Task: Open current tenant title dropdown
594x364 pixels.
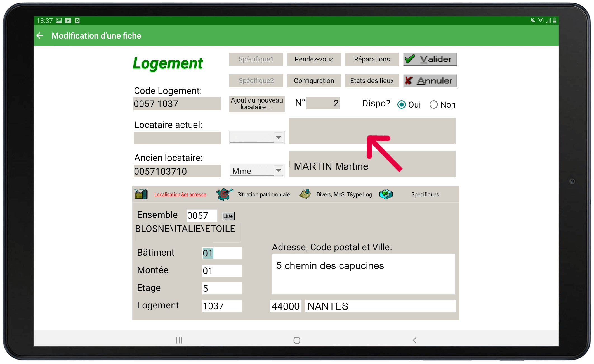Action: coord(278,137)
